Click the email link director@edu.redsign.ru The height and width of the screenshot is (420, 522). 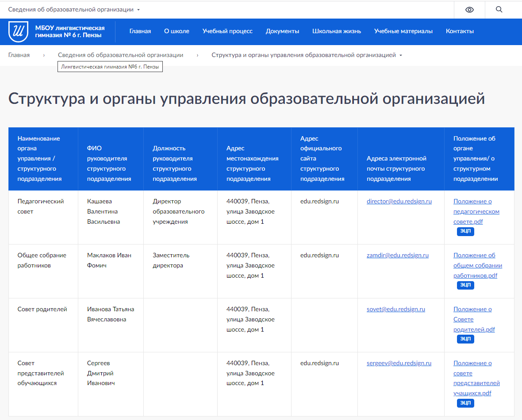coord(399,201)
